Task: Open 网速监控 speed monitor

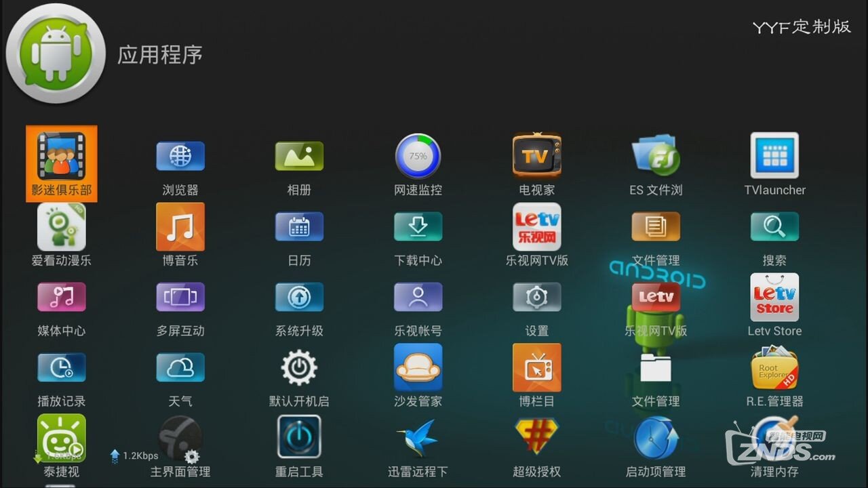Action: [x=418, y=163]
